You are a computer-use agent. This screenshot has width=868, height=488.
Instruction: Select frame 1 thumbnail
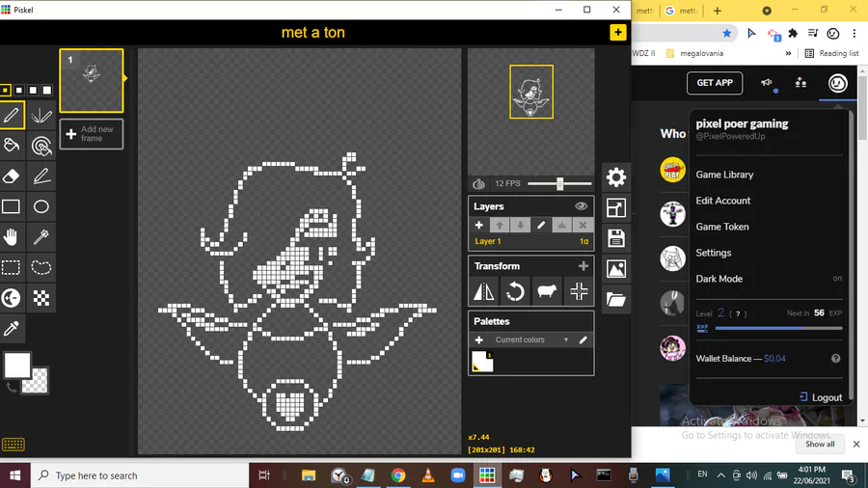pos(92,81)
